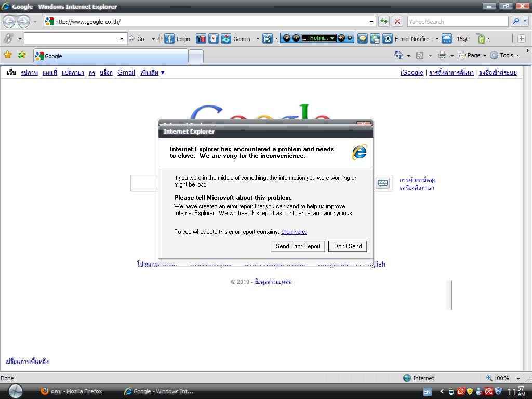Show hidden tray icons with the chevron
532x399 pixels.
pos(442,392)
